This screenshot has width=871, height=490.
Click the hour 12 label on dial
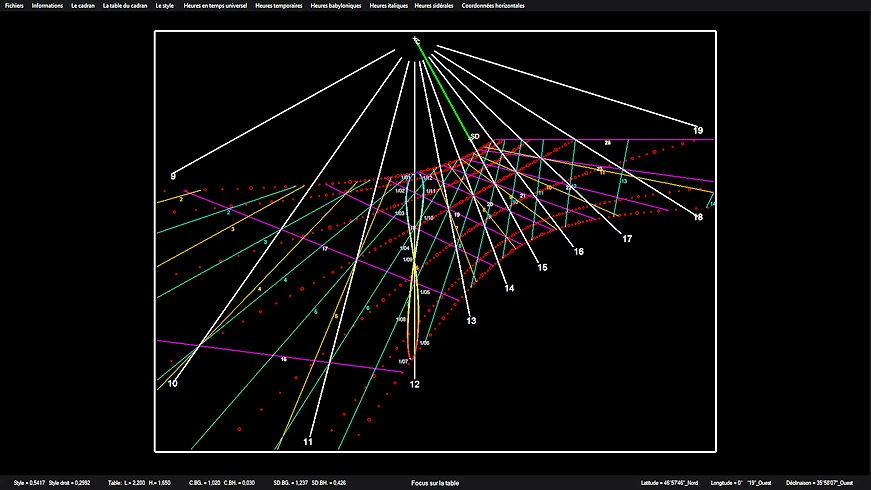[x=414, y=384]
